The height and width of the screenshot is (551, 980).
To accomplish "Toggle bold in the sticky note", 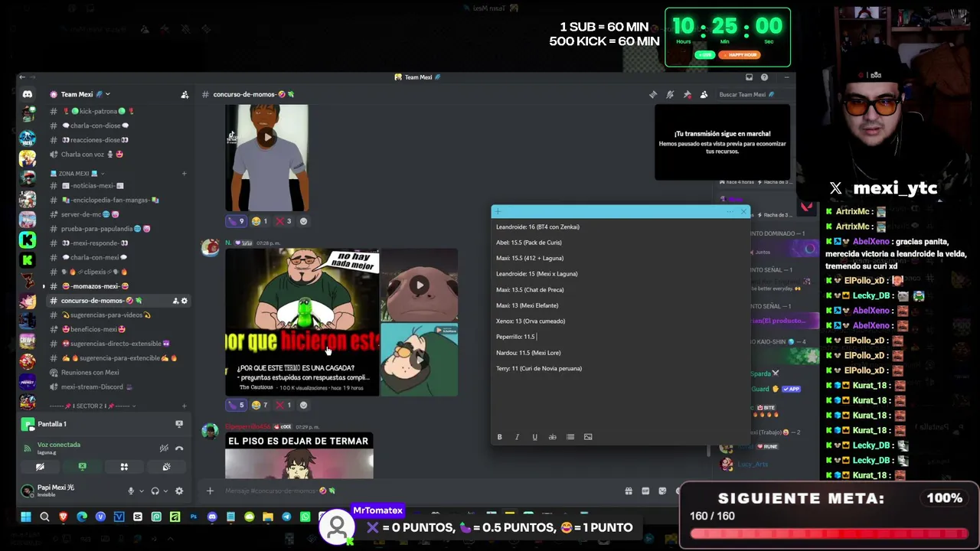I will coord(499,437).
